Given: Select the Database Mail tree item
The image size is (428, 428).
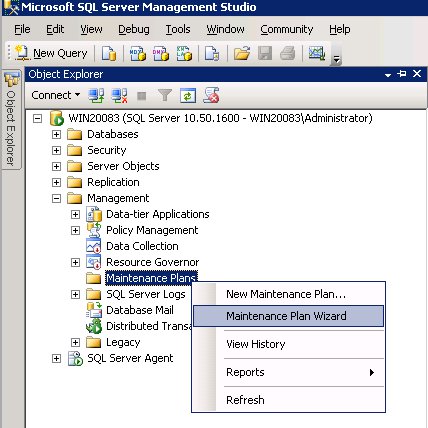Looking at the screenshot, I should (140, 310).
